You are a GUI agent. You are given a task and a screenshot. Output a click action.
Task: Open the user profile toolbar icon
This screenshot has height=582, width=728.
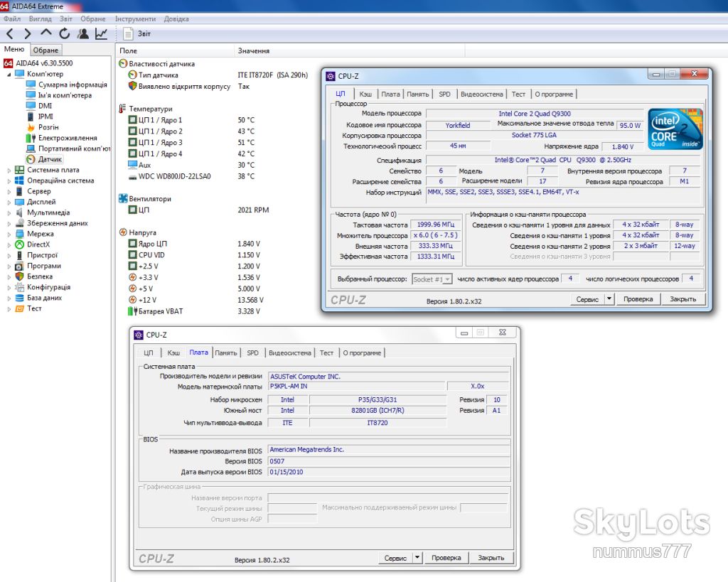click(x=83, y=33)
